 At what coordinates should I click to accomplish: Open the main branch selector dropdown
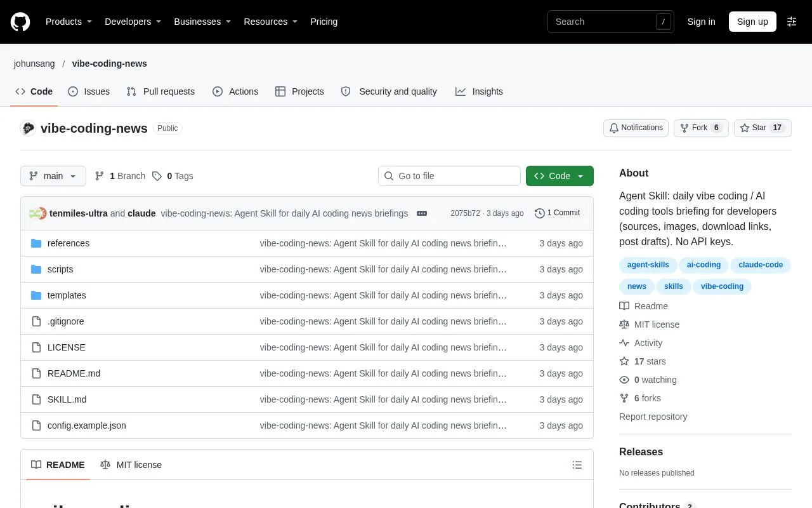pos(53,176)
